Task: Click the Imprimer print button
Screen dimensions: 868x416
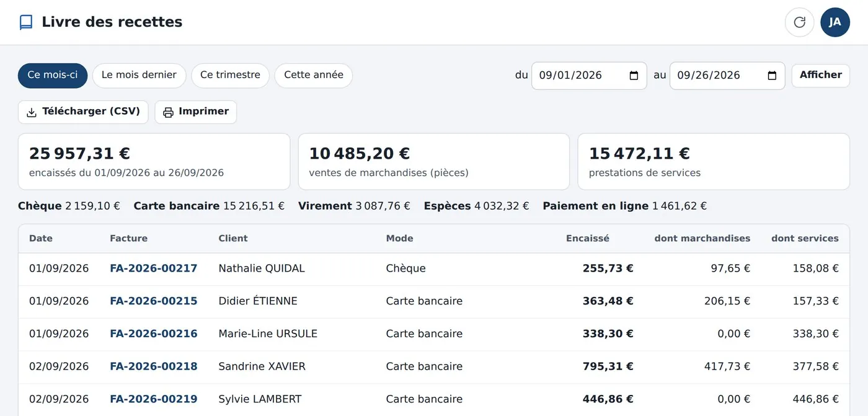Action: [x=195, y=112]
